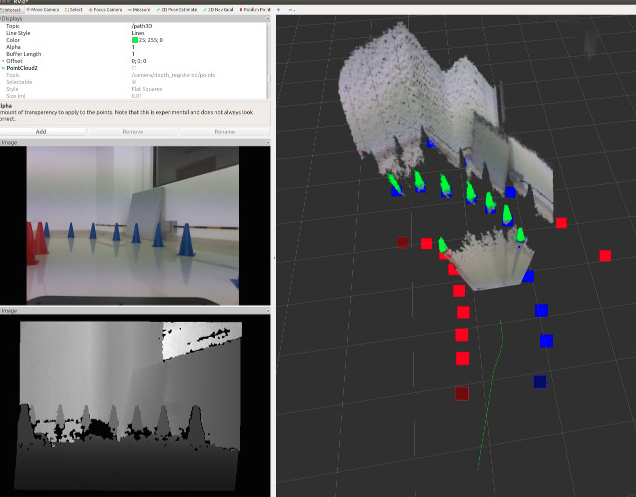The height and width of the screenshot is (497, 636).
Task: Click the Rename display button
Action: click(225, 131)
